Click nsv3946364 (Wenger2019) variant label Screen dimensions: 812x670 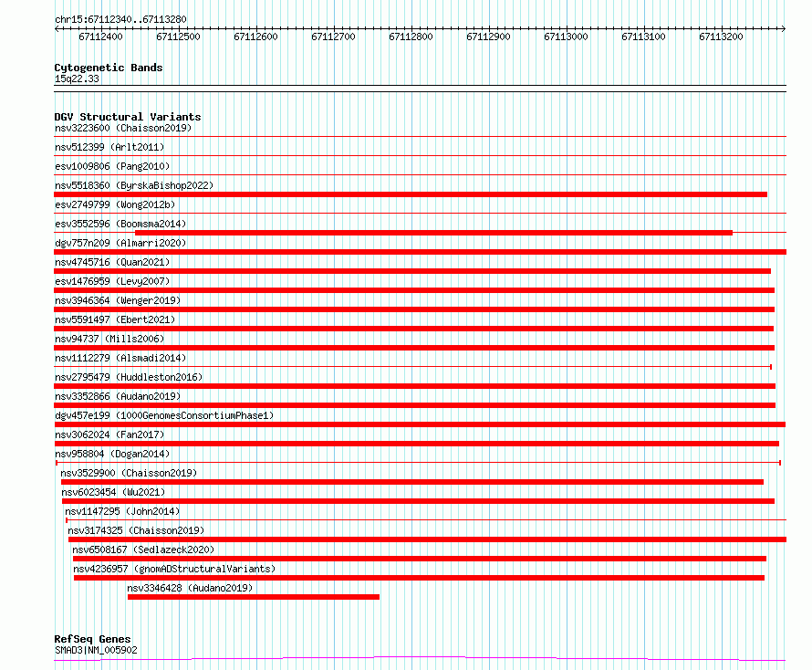tap(118, 300)
